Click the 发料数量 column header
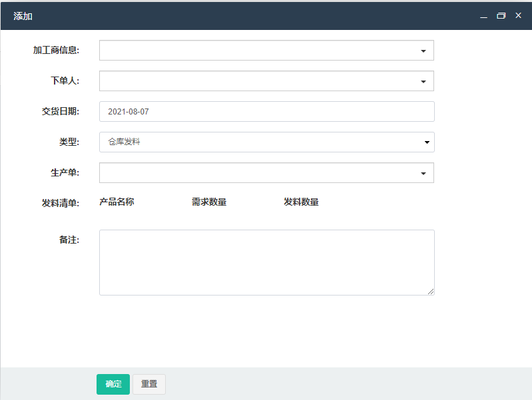The image size is (532, 400). 301,202
